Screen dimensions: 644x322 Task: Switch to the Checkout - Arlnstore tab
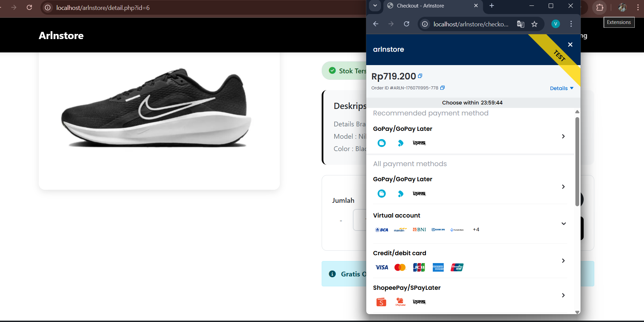(x=420, y=6)
